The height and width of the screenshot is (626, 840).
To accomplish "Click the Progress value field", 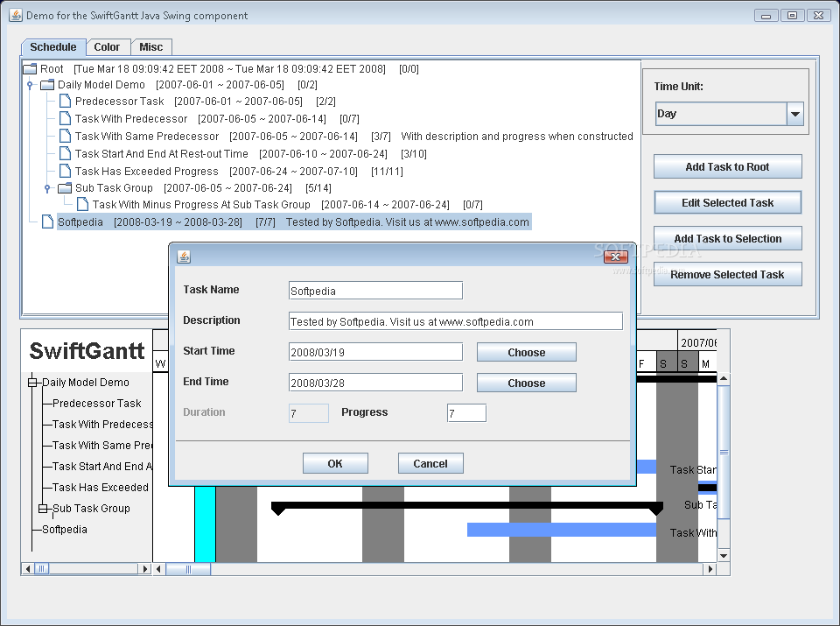I will click(466, 412).
